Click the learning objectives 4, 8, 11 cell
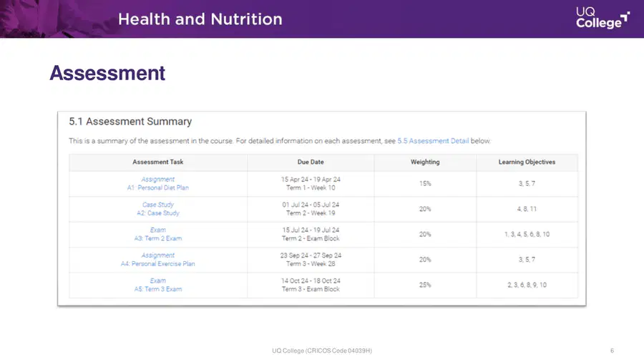 click(x=527, y=209)
